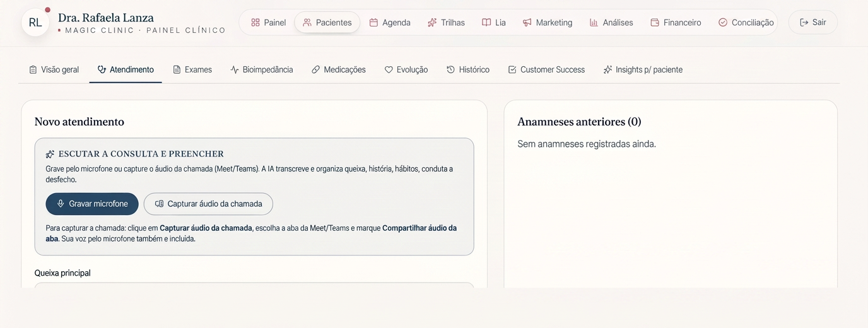Click the screen-share icon in Capturar áudio
This screenshot has width=868, height=328.
pos(159,204)
